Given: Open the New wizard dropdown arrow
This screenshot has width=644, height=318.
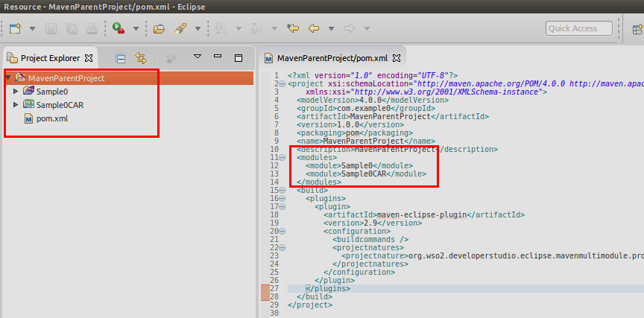Looking at the screenshot, I should tap(33, 29).
